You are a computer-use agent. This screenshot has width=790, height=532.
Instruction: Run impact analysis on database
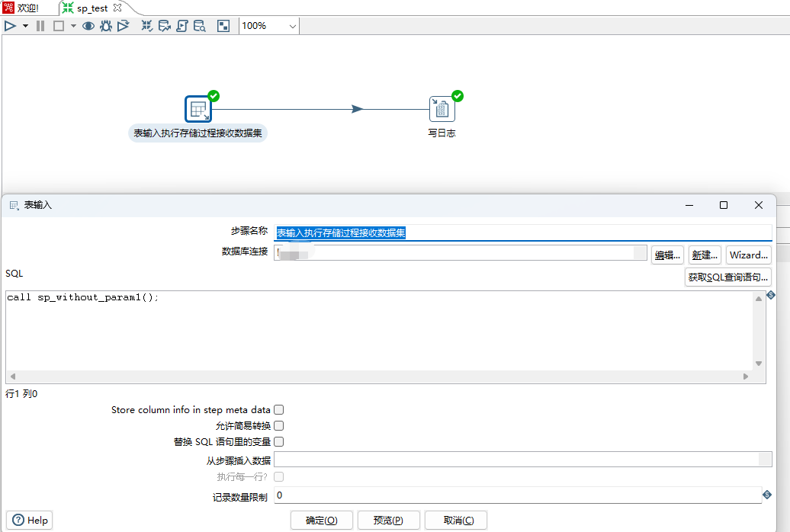[164, 26]
